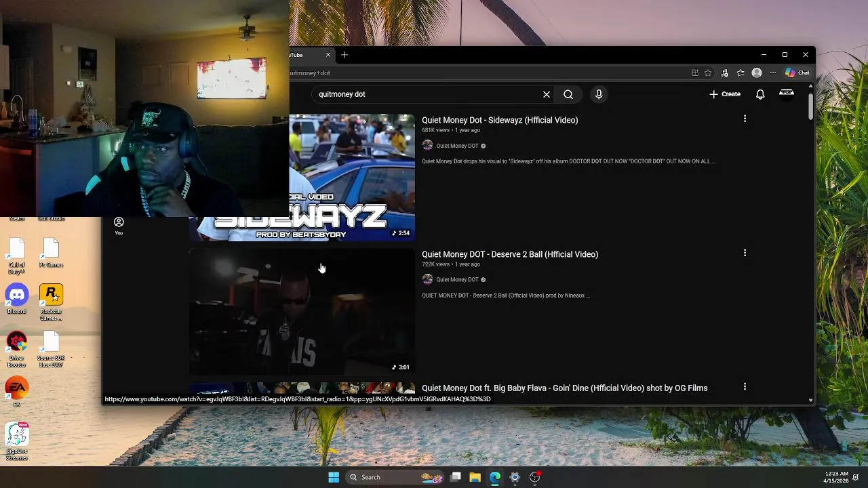This screenshot has height=488, width=868.
Task: Open the Windows Start menu
Action: coord(334,477)
